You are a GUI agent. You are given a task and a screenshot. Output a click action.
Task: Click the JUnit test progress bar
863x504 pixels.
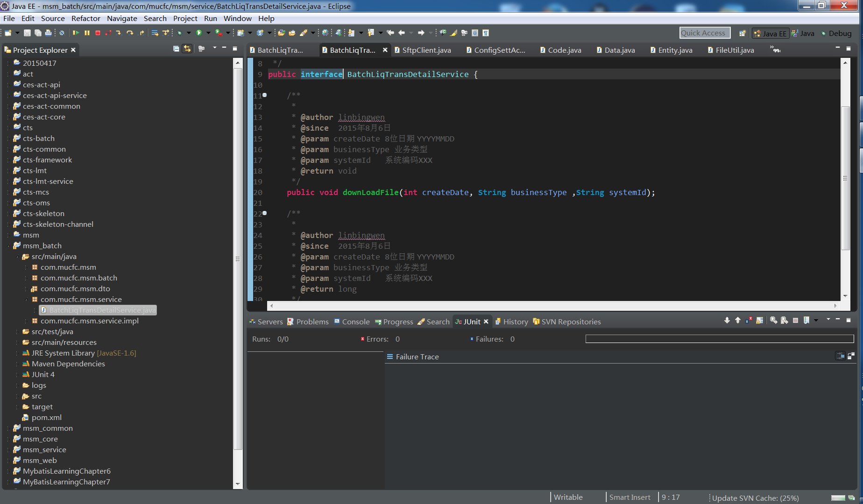[720, 339]
